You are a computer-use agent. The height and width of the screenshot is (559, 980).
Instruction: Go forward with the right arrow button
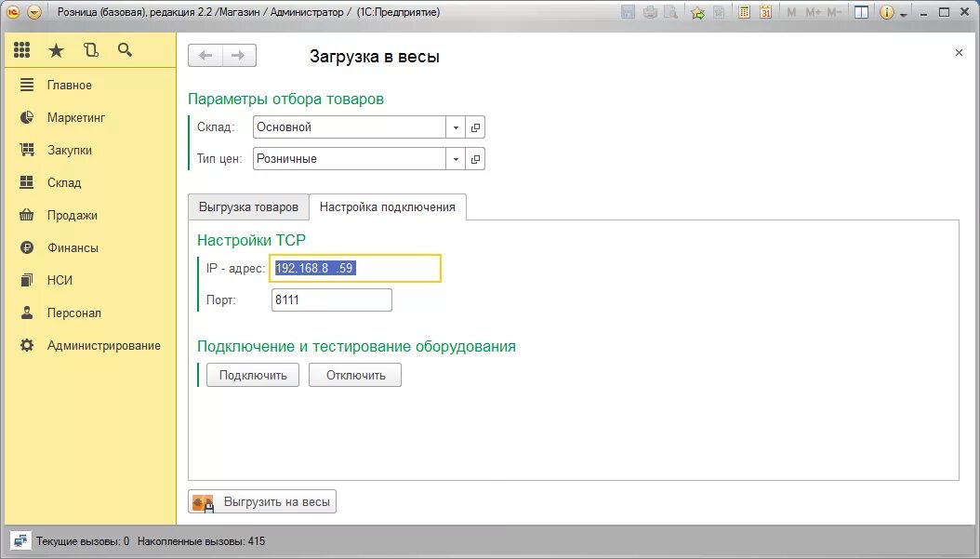[239, 56]
